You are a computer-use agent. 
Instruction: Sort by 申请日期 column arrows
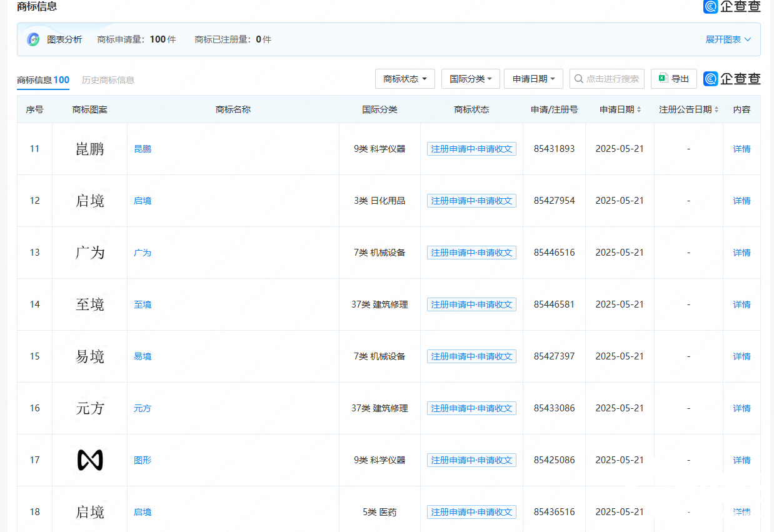(639, 109)
